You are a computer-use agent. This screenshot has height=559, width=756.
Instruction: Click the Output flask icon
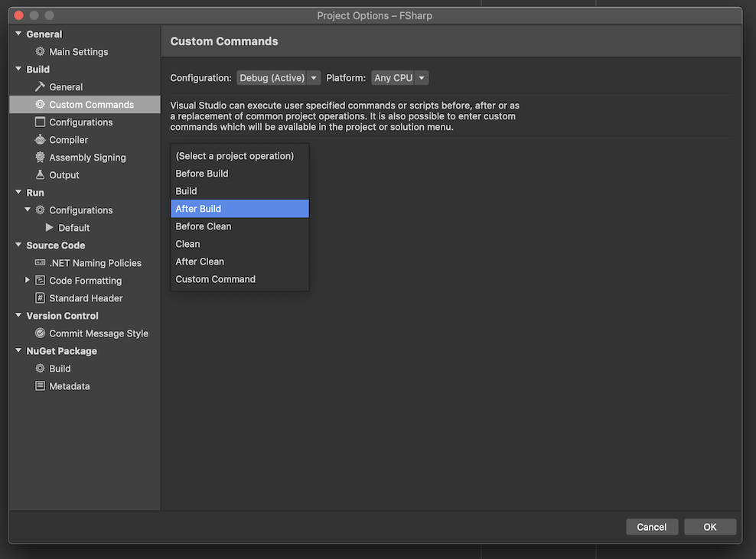coord(40,174)
